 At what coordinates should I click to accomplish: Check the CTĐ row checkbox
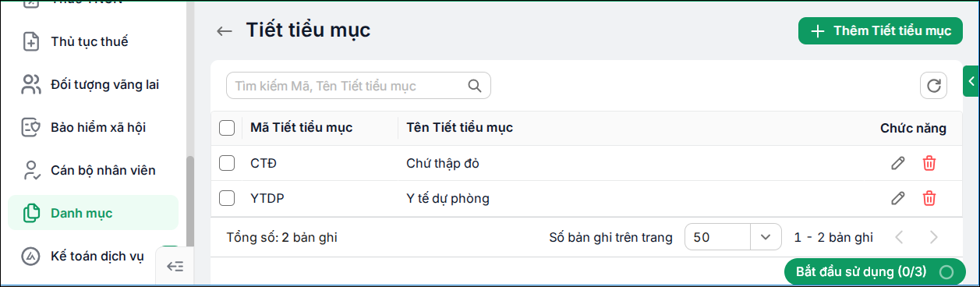227,163
